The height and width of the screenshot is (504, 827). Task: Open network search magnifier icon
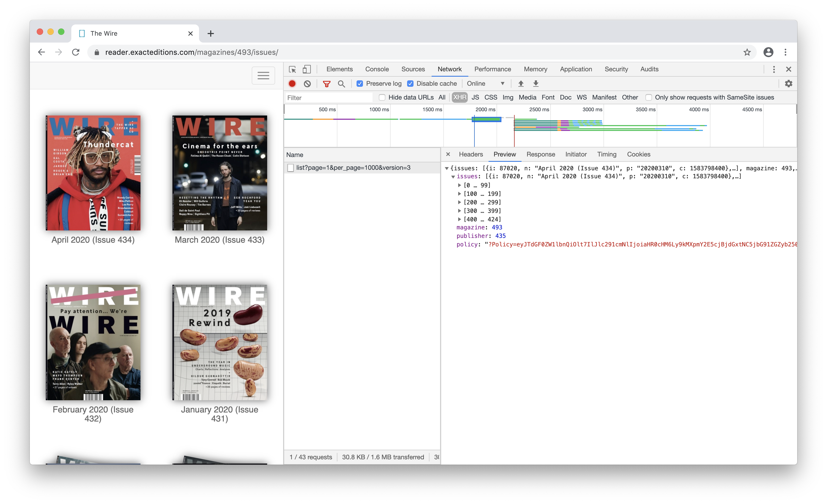point(341,84)
